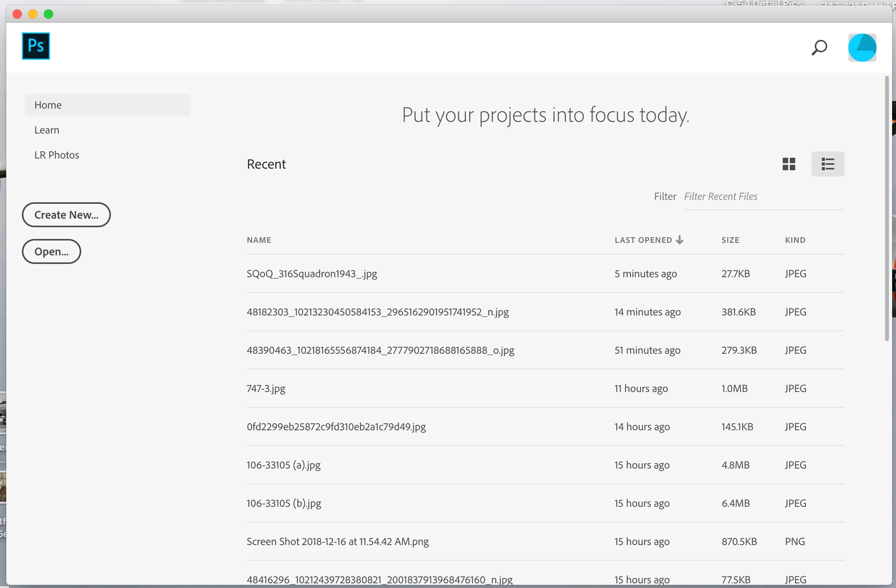
Task: Open SQoQ_316Squadron1943_.jpg from recents
Action: pos(312,274)
